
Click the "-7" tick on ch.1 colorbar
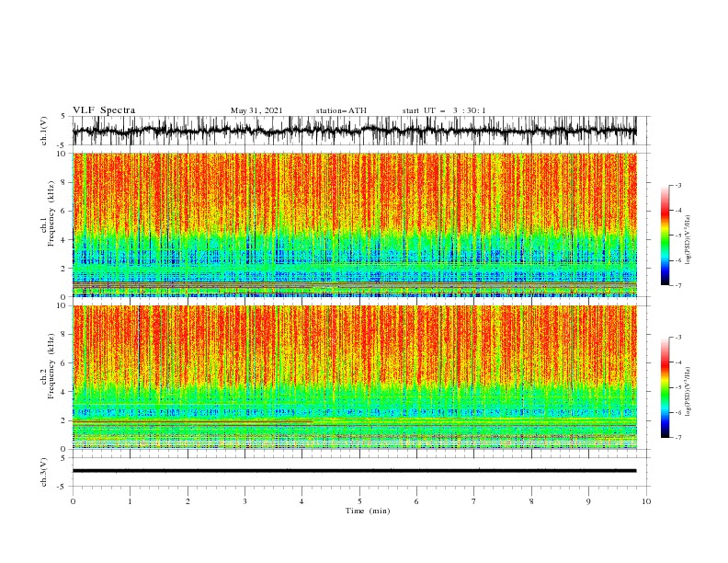[677, 285]
